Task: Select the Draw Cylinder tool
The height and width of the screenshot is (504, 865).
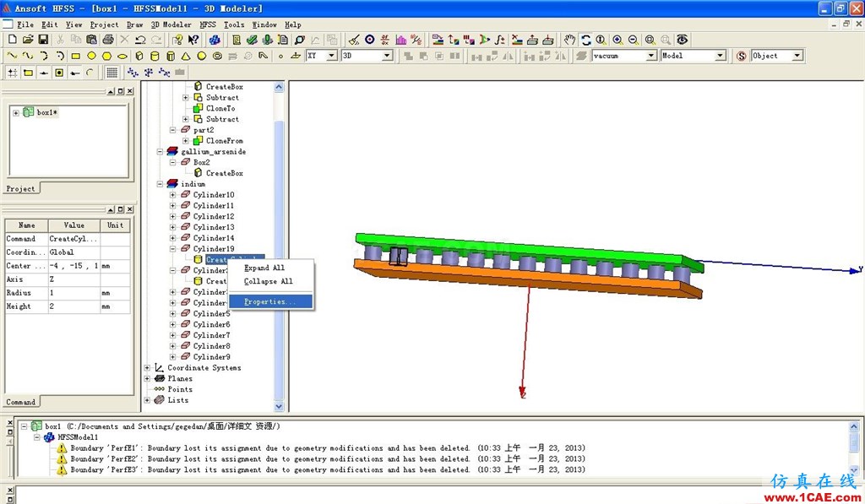Action: coord(155,56)
